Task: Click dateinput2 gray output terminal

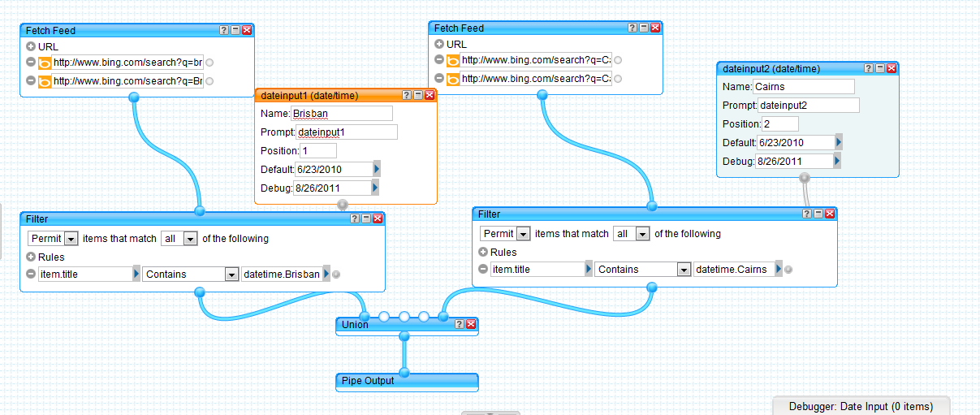Action: point(805,177)
